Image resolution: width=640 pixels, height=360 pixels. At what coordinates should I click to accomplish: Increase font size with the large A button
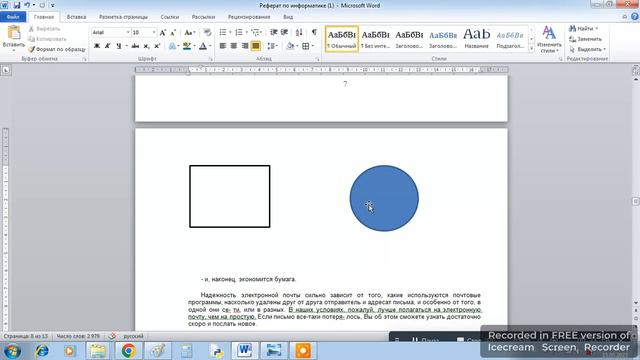[x=162, y=33]
